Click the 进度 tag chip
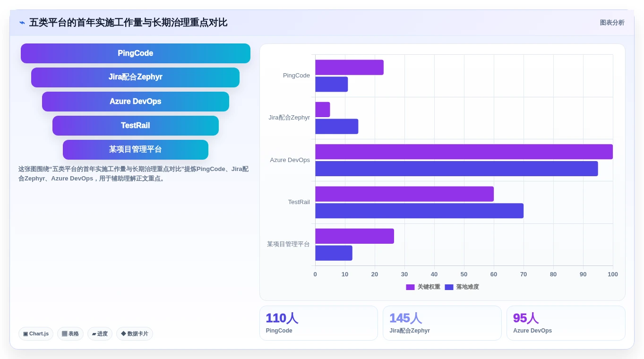This screenshot has height=359, width=644. pos(100,333)
